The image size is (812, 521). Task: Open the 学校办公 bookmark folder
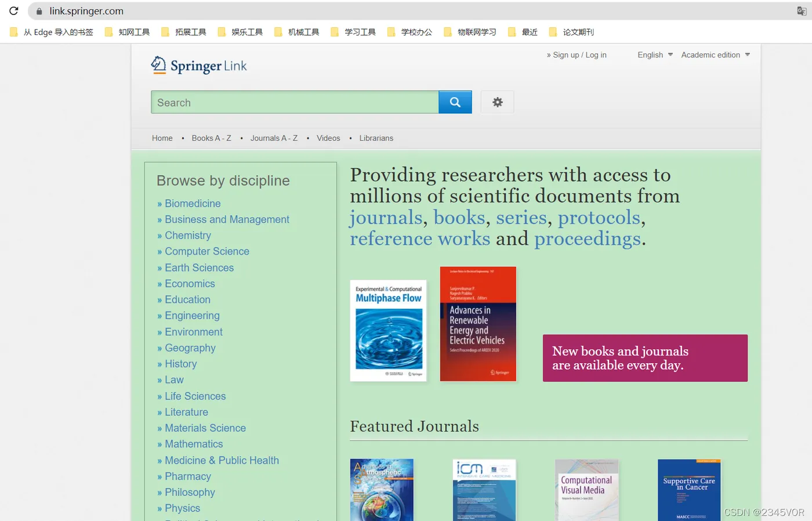pyautogui.click(x=410, y=32)
